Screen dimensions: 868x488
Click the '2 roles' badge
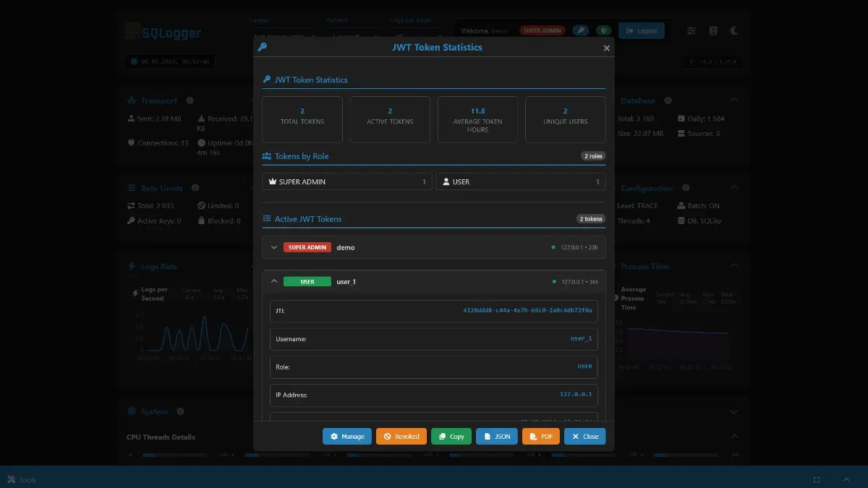tap(592, 156)
